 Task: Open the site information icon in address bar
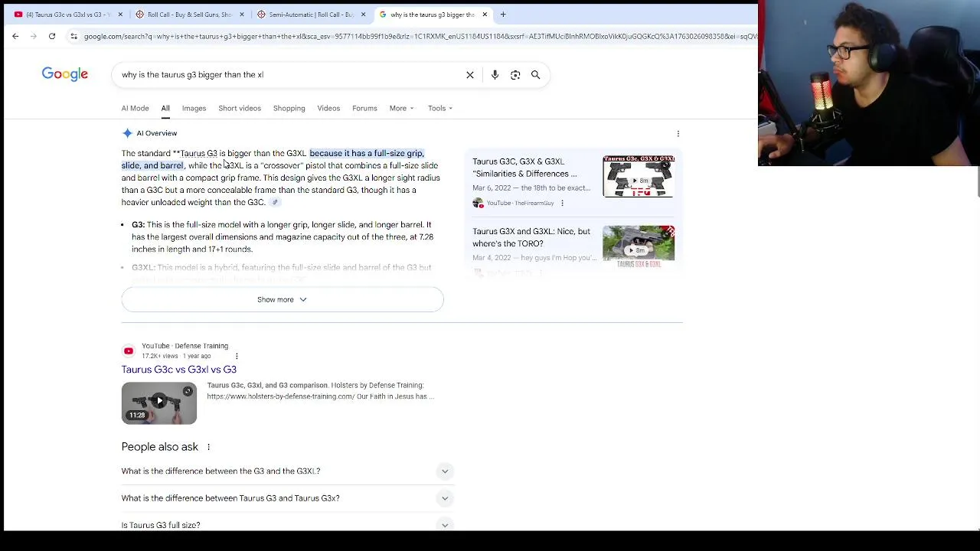(73, 36)
